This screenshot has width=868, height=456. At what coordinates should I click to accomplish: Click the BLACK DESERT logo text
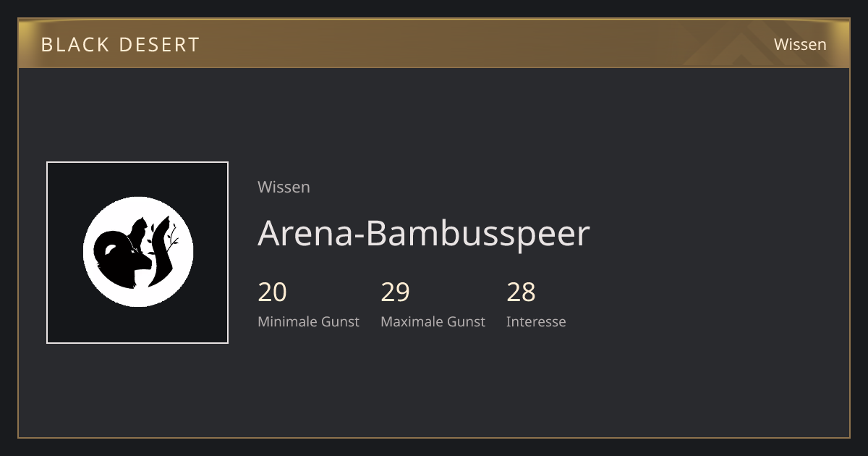120,44
